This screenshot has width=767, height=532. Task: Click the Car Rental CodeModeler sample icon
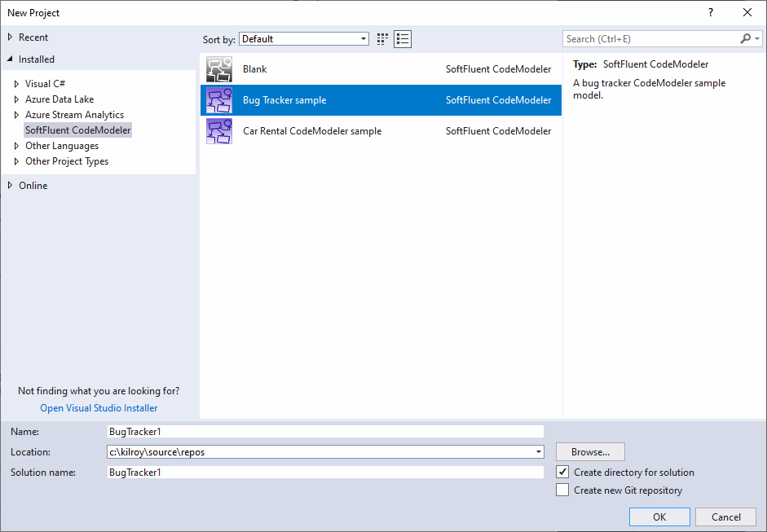219,131
